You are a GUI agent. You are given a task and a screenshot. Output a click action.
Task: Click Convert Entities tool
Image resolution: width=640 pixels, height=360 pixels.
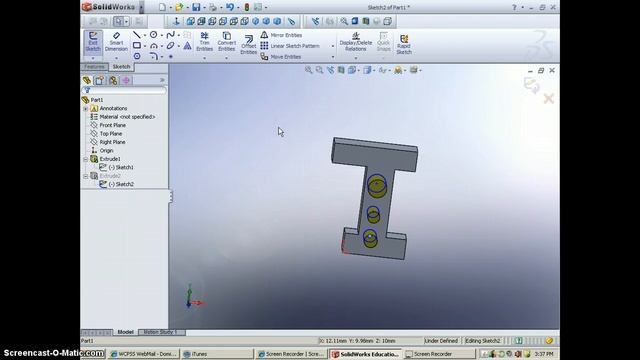227,42
